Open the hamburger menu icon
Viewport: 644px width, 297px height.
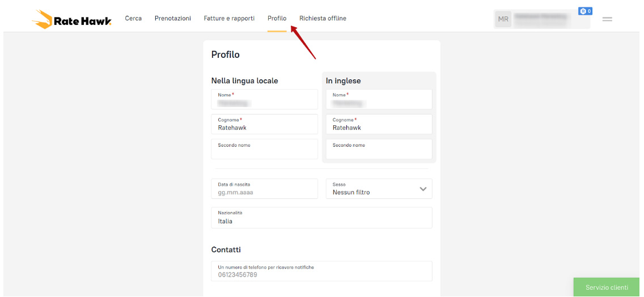click(607, 19)
